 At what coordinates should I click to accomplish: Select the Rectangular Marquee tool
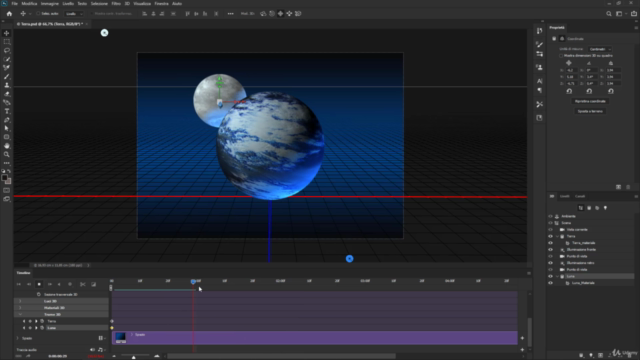7,42
